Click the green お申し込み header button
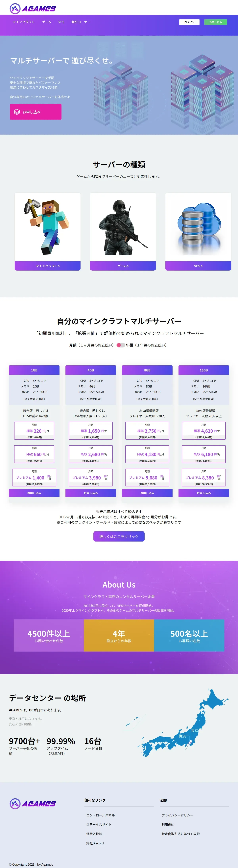Viewport: 238px width, 868px height. [x=216, y=22]
